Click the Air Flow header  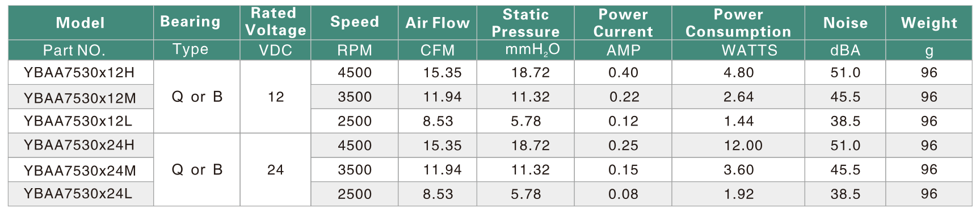(438, 23)
